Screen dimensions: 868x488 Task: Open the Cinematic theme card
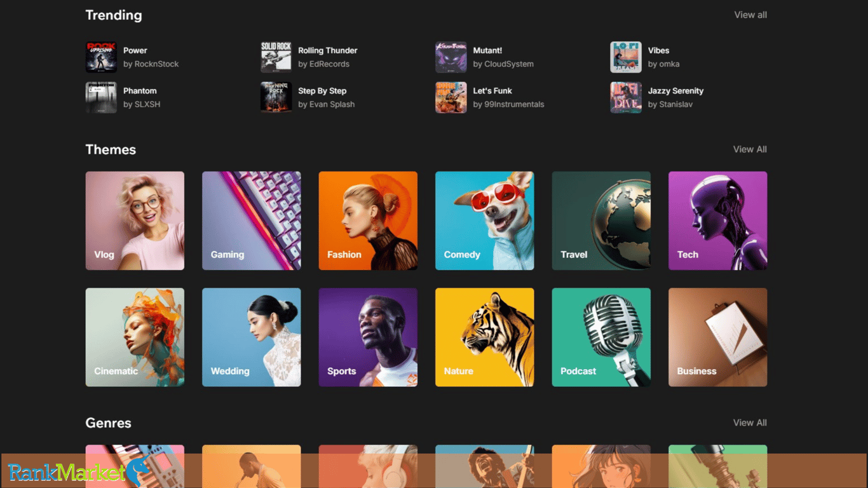(x=135, y=337)
